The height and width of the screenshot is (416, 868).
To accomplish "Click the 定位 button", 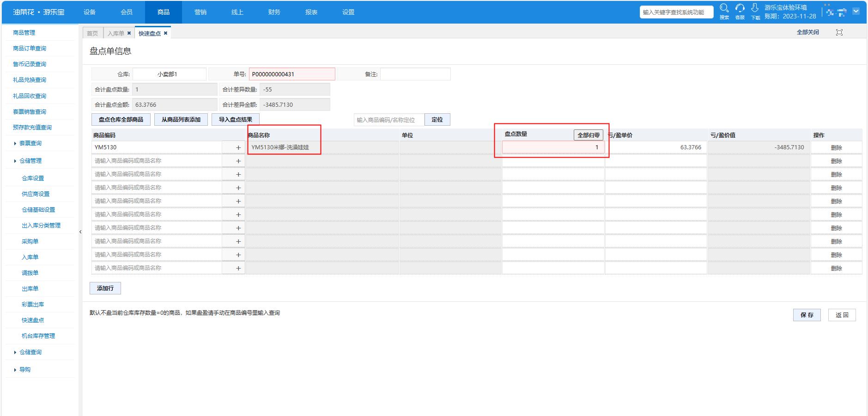I will tap(437, 119).
